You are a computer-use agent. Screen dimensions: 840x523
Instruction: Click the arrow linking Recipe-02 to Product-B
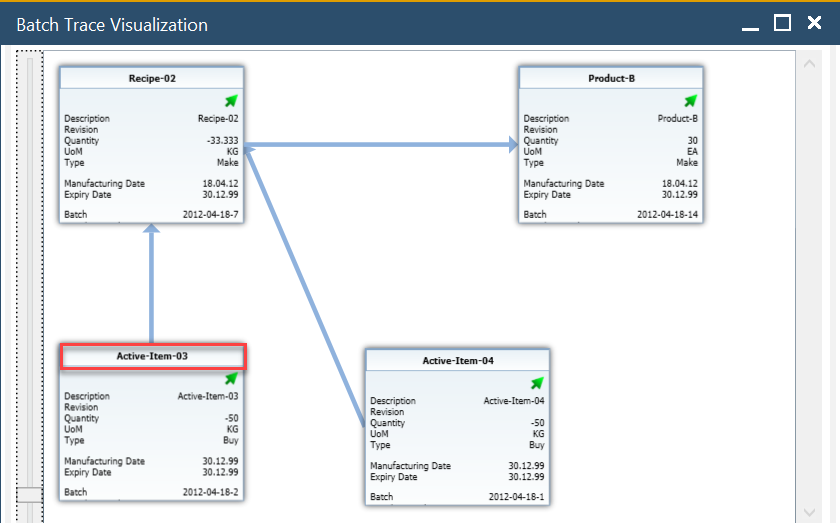(x=380, y=147)
